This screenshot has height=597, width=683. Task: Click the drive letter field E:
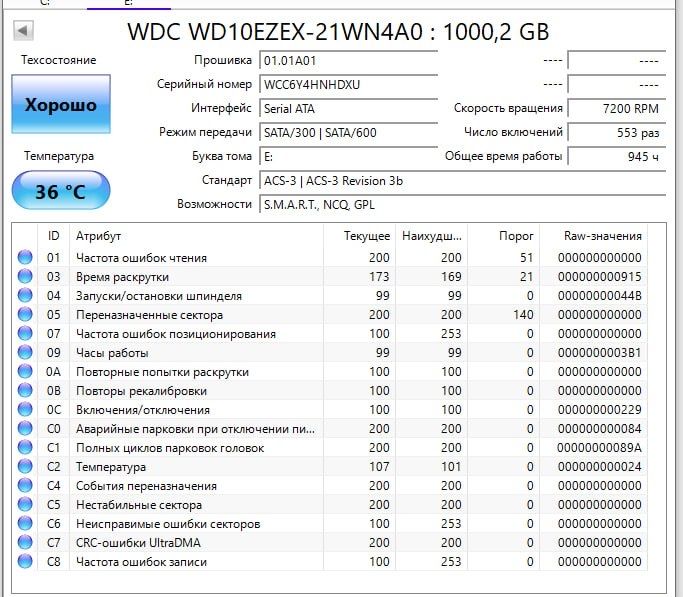pyautogui.click(x=348, y=156)
